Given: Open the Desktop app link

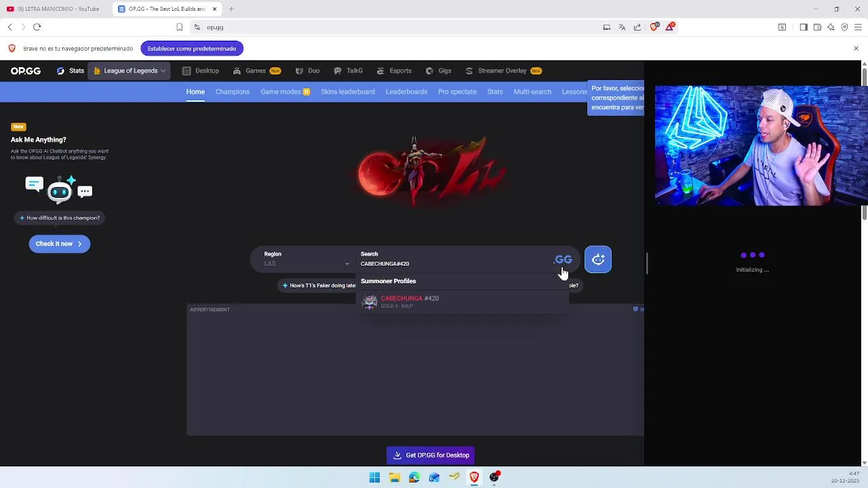Looking at the screenshot, I should point(201,70).
